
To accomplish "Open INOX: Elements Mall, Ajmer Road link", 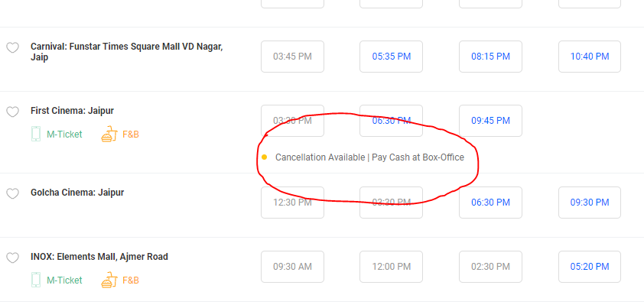I will tap(99, 257).
